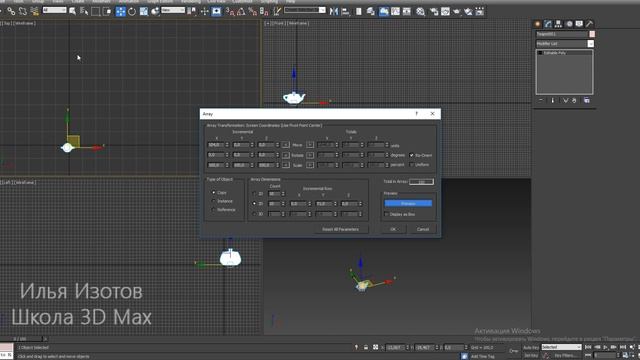Click the Unlink Selection tool
The image size is (640, 360).
point(23,11)
